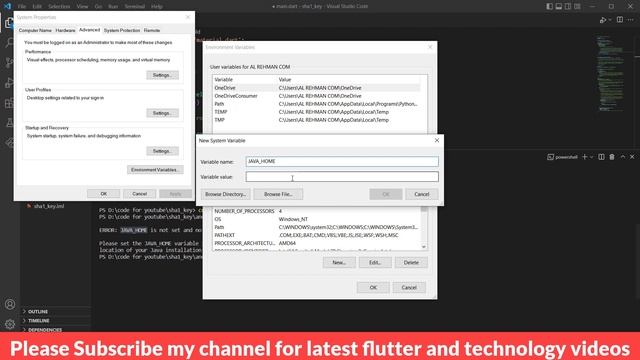Switch to System Protection tab
640x360 pixels.
122,30
